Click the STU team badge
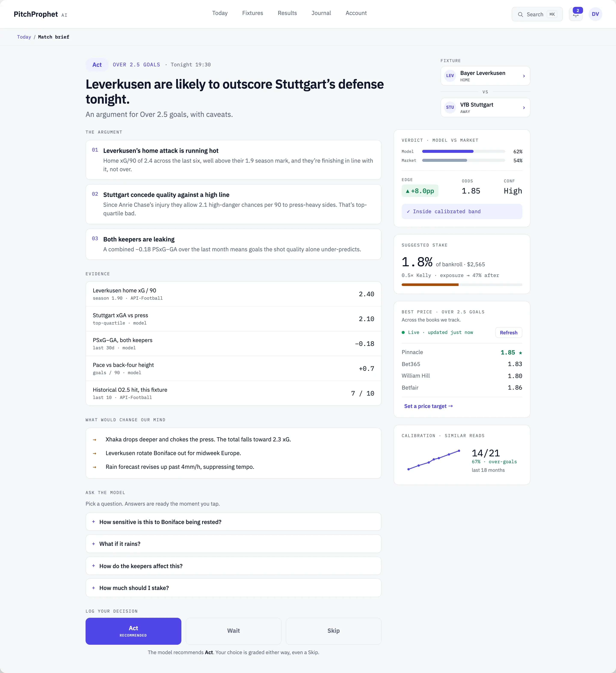 [450, 107]
